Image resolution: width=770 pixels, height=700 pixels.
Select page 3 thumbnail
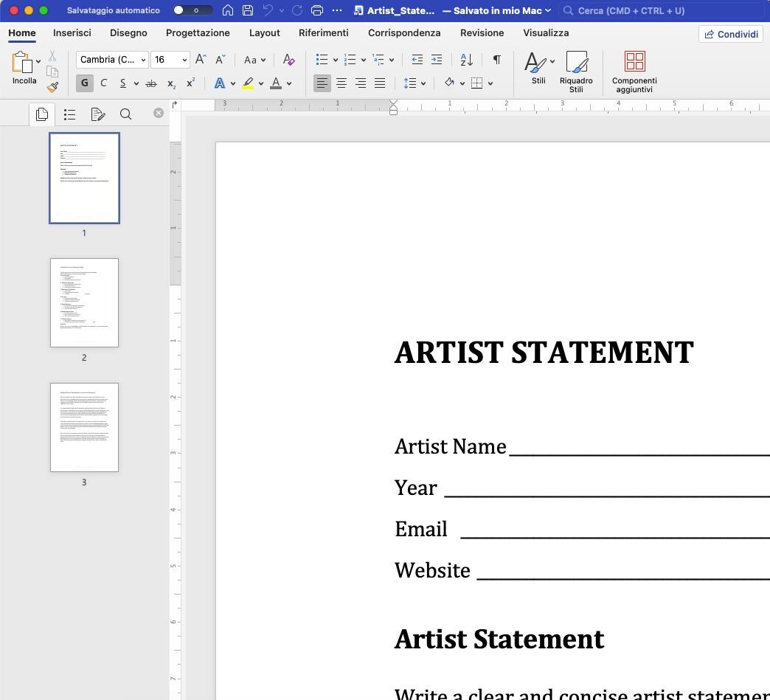point(85,427)
